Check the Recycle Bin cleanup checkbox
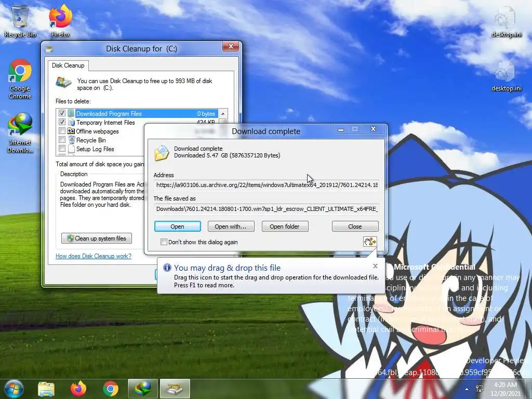 pyautogui.click(x=62, y=139)
